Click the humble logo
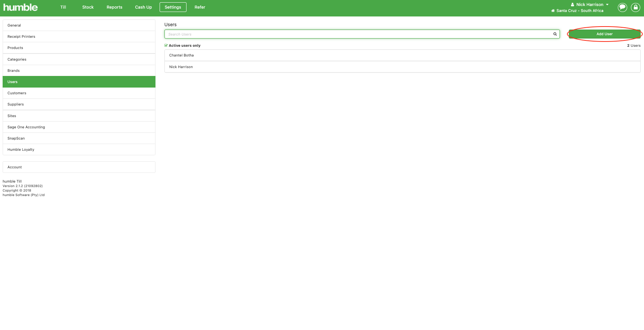644x330 pixels. (21, 7)
